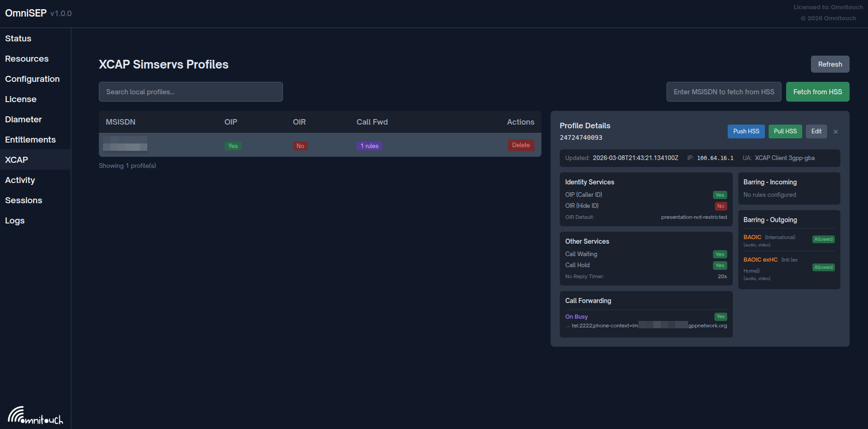Image resolution: width=868 pixels, height=429 pixels.
Task: View the Entitlements page
Action: coord(30,139)
